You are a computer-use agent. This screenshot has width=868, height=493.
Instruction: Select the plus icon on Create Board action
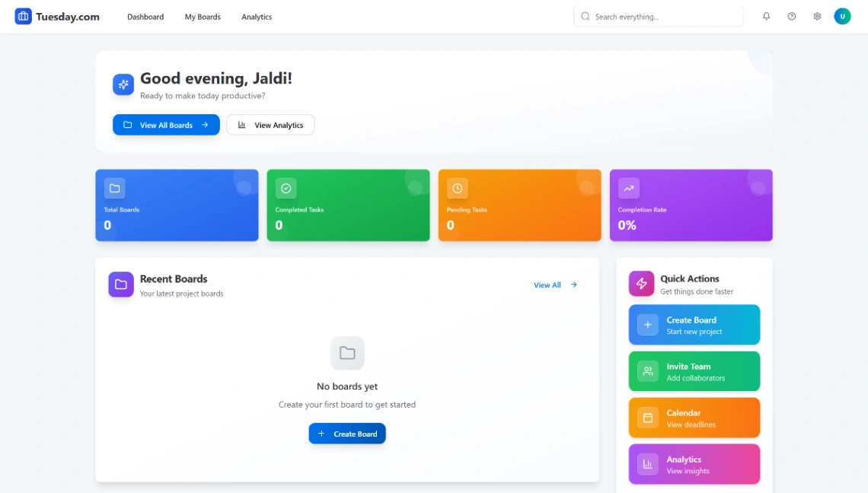[x=647, y=325]
